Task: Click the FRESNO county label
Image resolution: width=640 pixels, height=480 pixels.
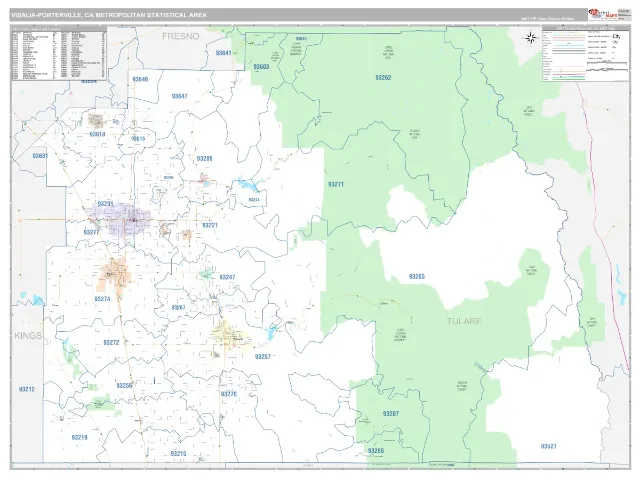Action: click(x=180, y=36)
